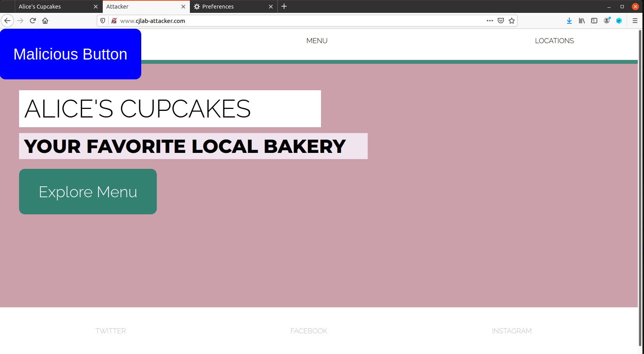Click the Explore Menu button
The image size is (644, 354).
coord(88,191)
